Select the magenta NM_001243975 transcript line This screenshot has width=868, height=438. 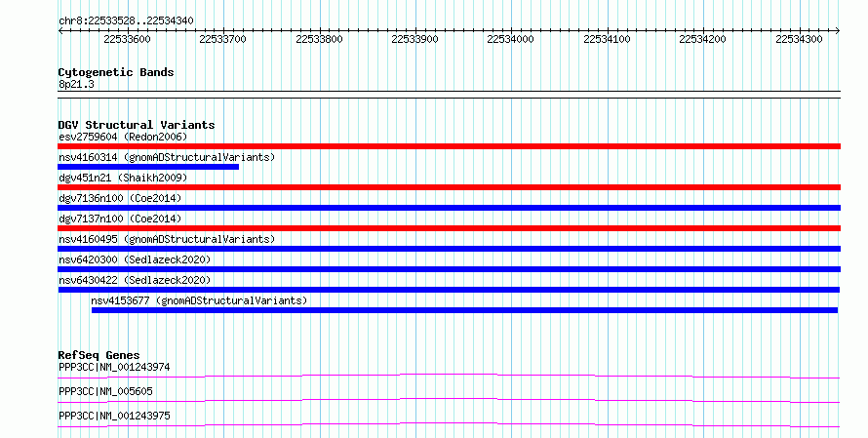click(x=449, y=425)
